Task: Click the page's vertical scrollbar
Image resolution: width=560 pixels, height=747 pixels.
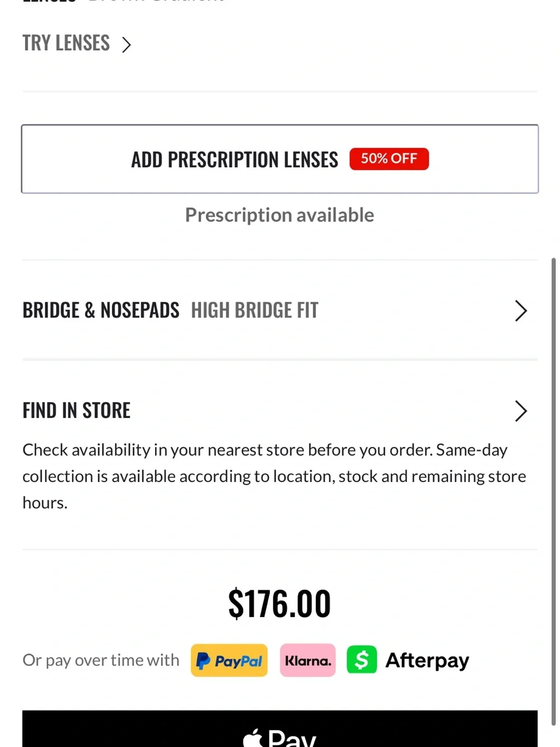Action: pos(554,491)
